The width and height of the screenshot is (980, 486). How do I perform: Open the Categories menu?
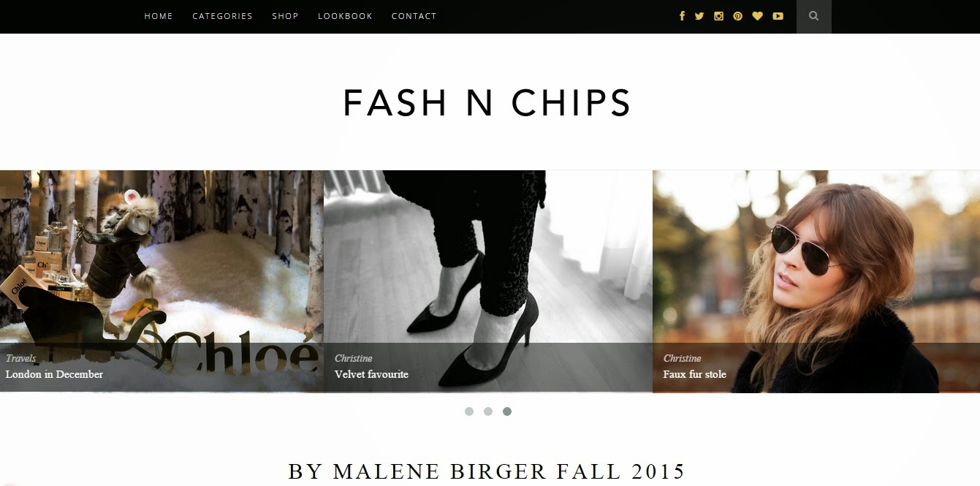pyautogui.click(x=222, y=16)
